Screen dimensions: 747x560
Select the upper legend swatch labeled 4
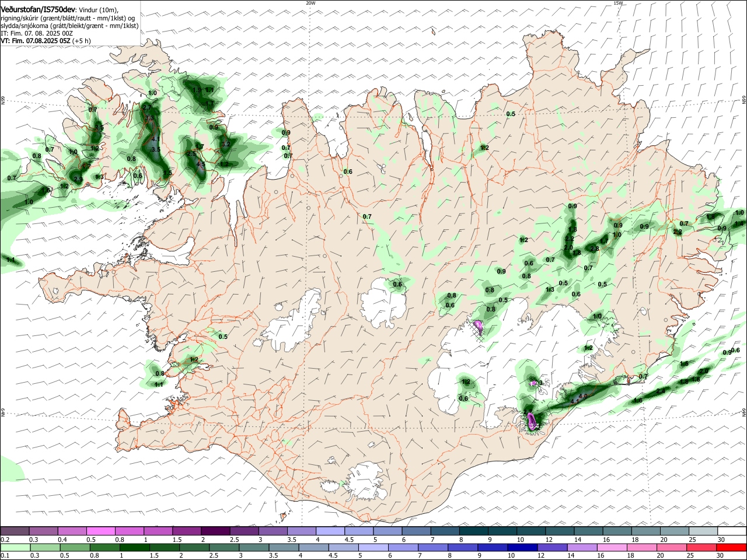click(330, 531)
